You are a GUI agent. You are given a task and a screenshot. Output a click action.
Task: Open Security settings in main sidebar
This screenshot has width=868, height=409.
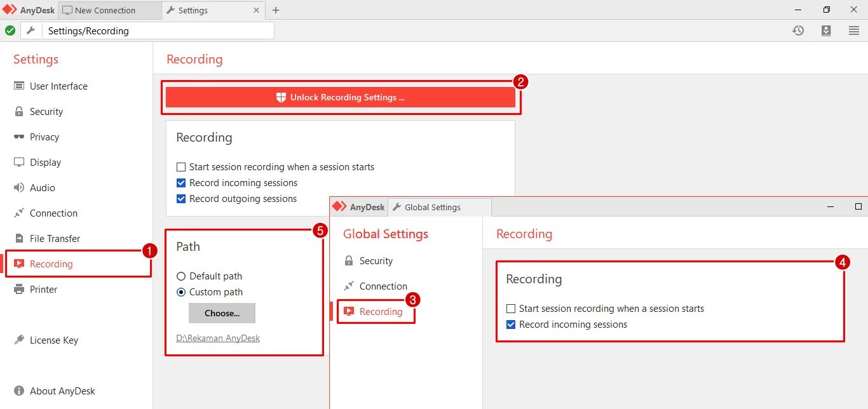pyautogui.click(x=46, y=112)
